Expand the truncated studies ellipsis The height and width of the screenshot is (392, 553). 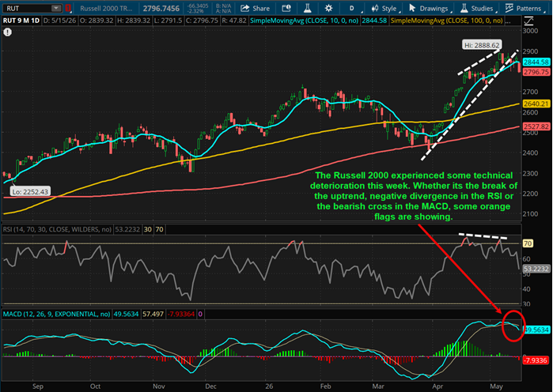tap(507, 21)
